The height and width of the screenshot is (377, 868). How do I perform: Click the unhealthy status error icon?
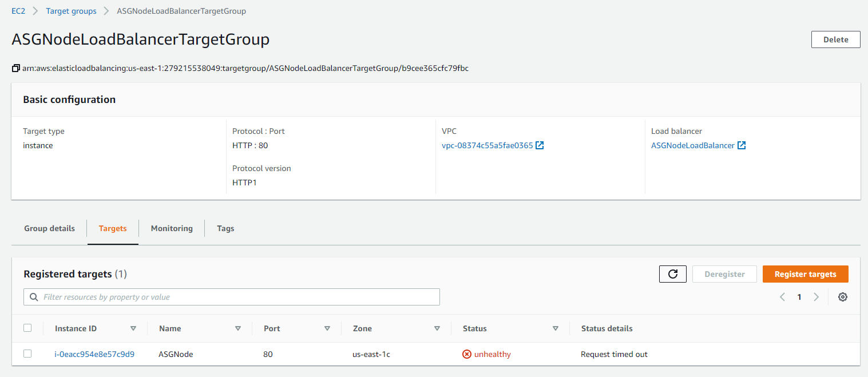pyautogui.click(x=466, y=354)
